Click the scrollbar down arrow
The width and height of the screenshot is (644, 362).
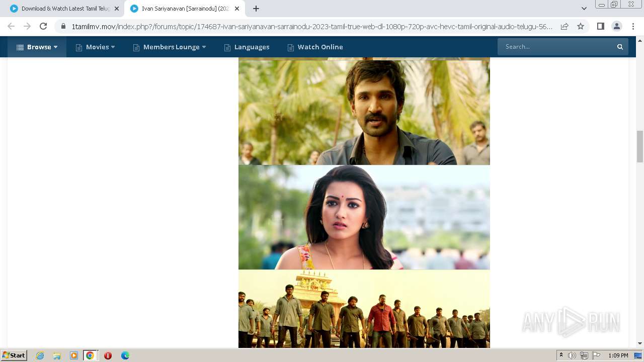pyautogui.click(x=640, y=343)
